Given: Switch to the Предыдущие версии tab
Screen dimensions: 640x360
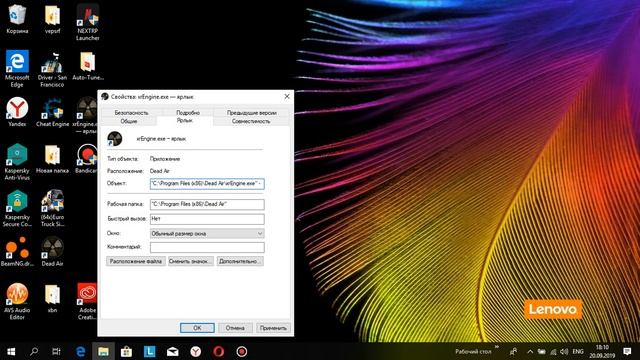Looking at the screenshot, I should [x=251, y=112].
